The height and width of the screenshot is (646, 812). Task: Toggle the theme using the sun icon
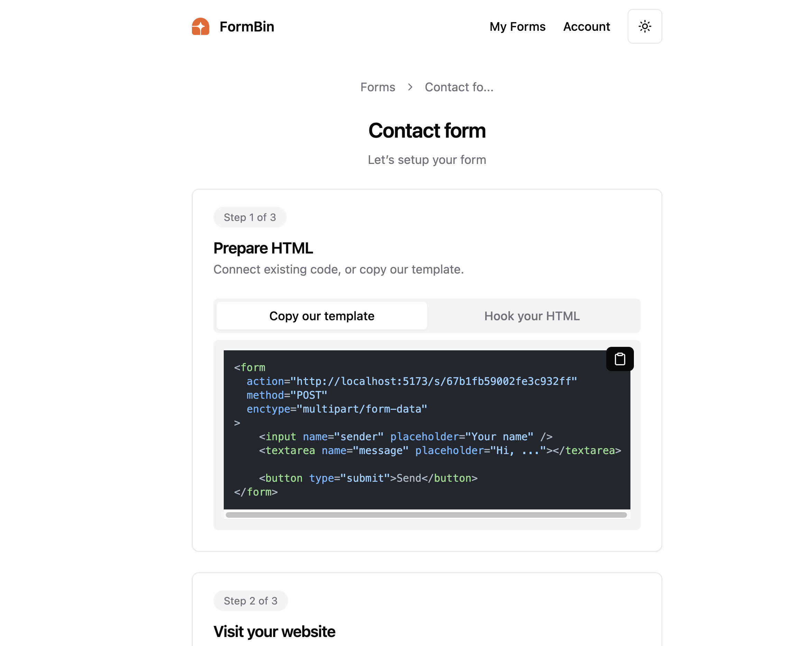(x=645, y=26)
